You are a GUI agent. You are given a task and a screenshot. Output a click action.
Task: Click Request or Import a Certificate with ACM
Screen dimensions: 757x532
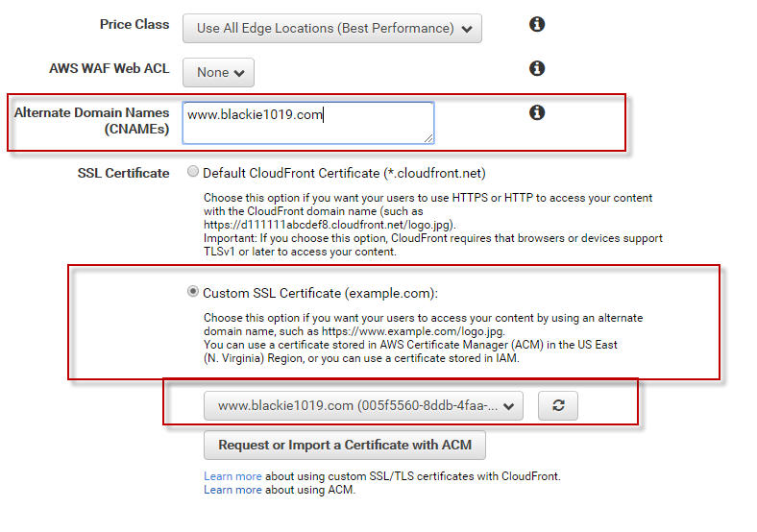345,446
